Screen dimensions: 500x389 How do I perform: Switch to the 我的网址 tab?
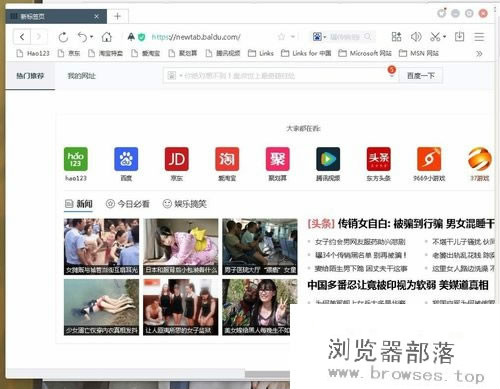[82, 76]
